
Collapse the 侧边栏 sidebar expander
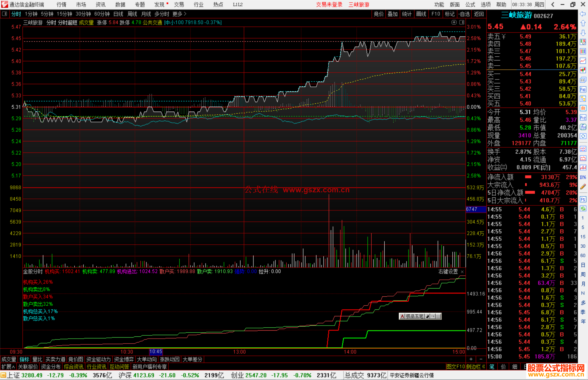[x=476, y=367]
